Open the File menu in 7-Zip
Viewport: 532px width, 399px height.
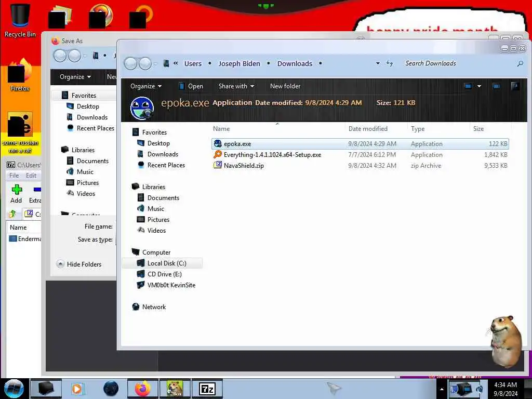14,176
